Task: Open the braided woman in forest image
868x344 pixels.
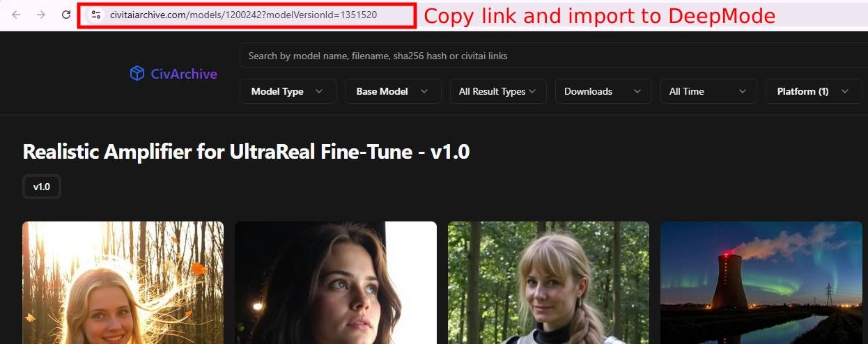Action: [x=548, y=283]
